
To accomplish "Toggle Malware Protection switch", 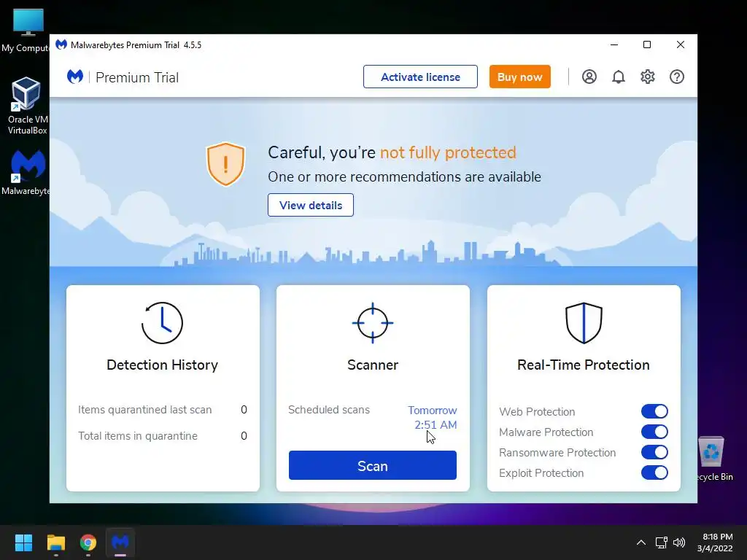I will [654, 432].
